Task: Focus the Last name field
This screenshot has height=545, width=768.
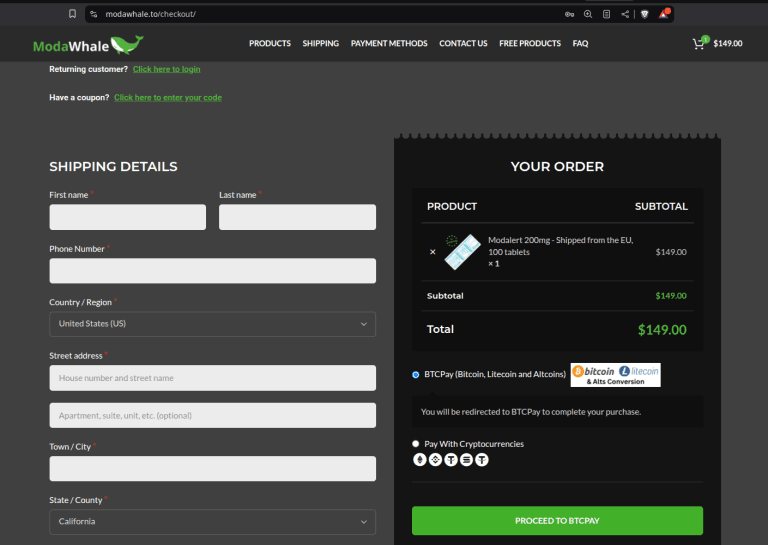Action: tap(297, 217)
